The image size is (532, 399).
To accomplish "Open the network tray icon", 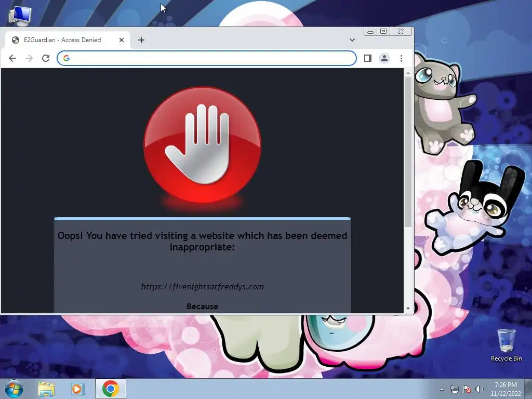I will pos(454,389).
